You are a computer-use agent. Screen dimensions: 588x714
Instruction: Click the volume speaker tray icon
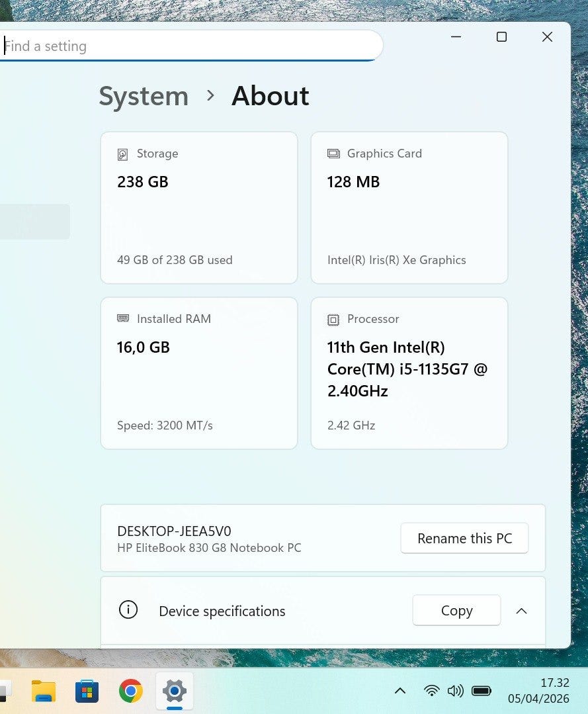(455, 691)
